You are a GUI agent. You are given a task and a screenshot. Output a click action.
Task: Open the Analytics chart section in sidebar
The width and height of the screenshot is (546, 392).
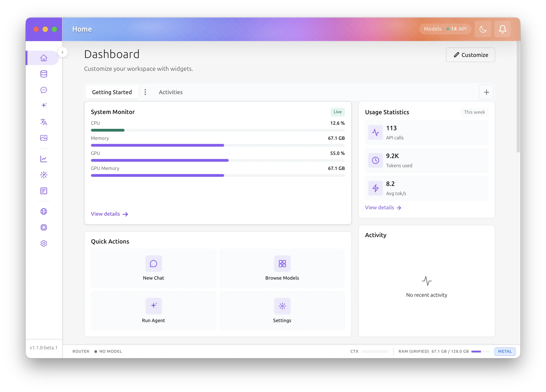[x=44, y=159]
